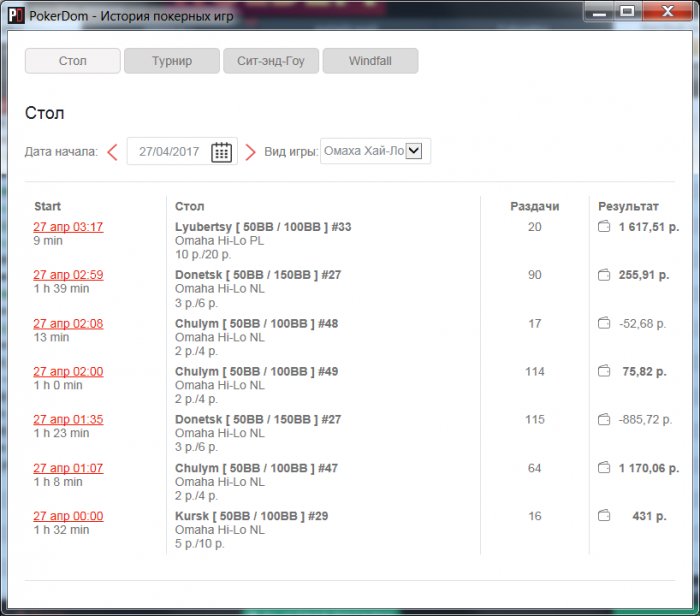Image resolution: width=700 pixels, height=616 pixels.
Task: Click the PokerDom logo in title bar
Action: [x=16, y=16]
